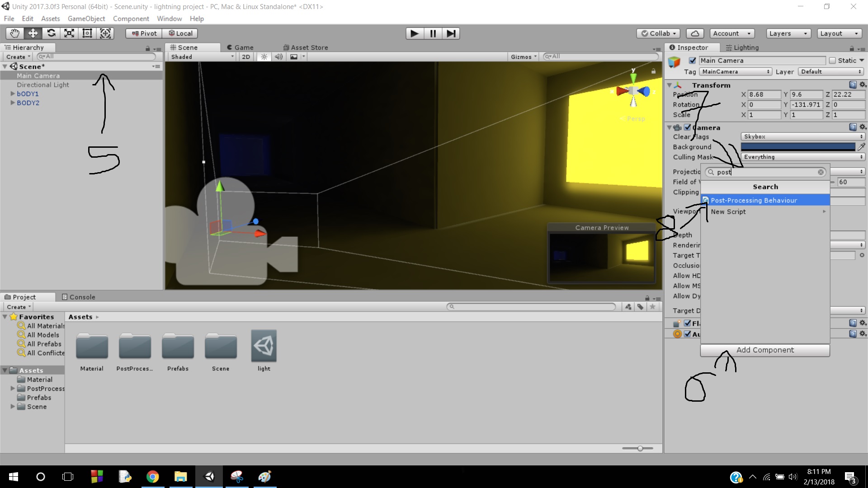
Task: Open the Component menu
Action: tap(131, 19)
